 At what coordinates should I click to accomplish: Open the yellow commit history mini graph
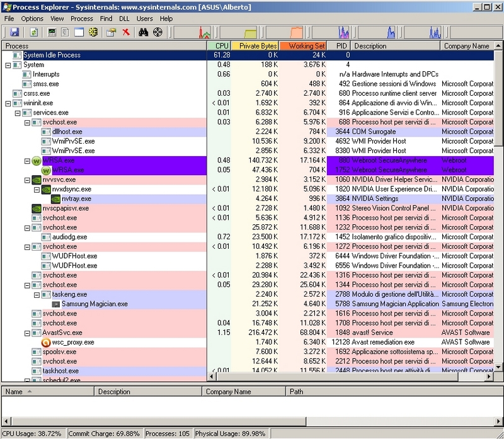tap(239, 33)
